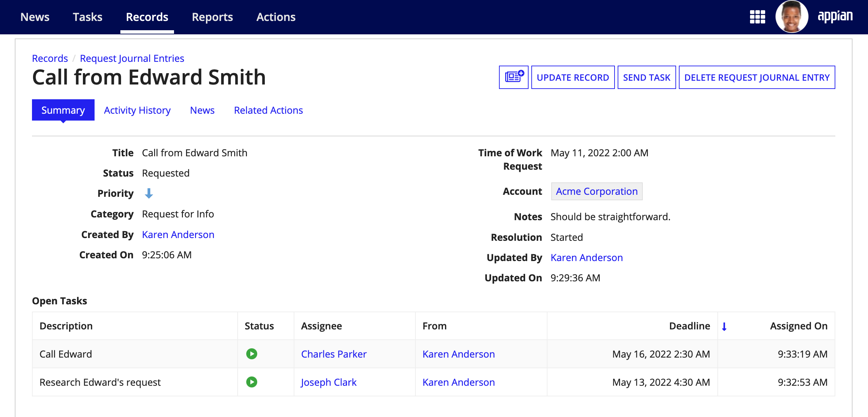Screen dimensions: 868x417
Task: Click the SEND TASK button
Action: pyautogui.click(x=647, y=77)
